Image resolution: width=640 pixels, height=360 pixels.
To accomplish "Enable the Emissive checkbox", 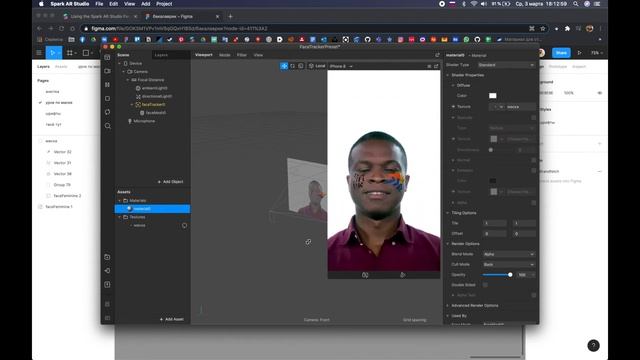I will (533, 171).
